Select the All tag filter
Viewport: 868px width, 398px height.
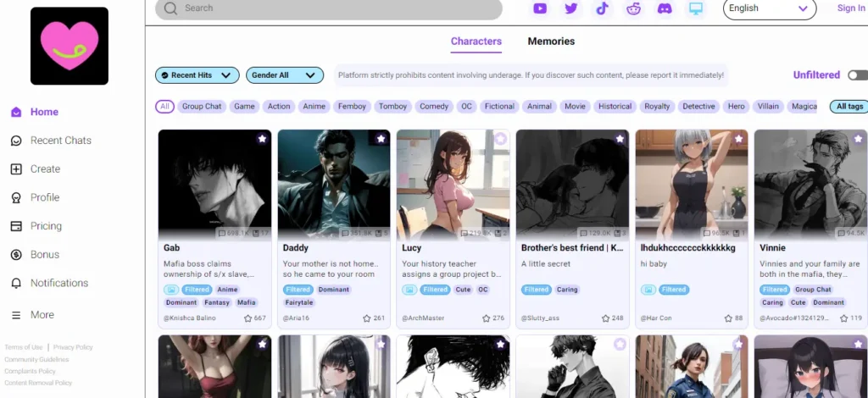[x=164, y=107]
